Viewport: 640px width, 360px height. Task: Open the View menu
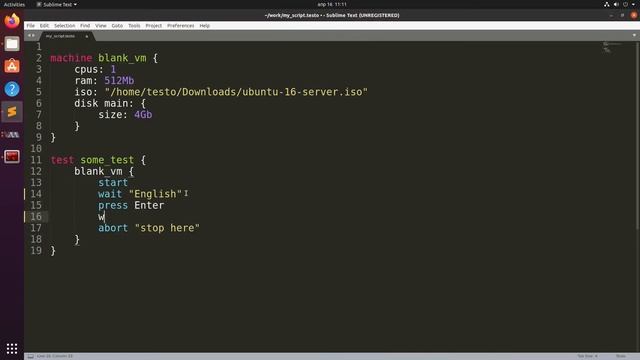(x=101, y=25)
